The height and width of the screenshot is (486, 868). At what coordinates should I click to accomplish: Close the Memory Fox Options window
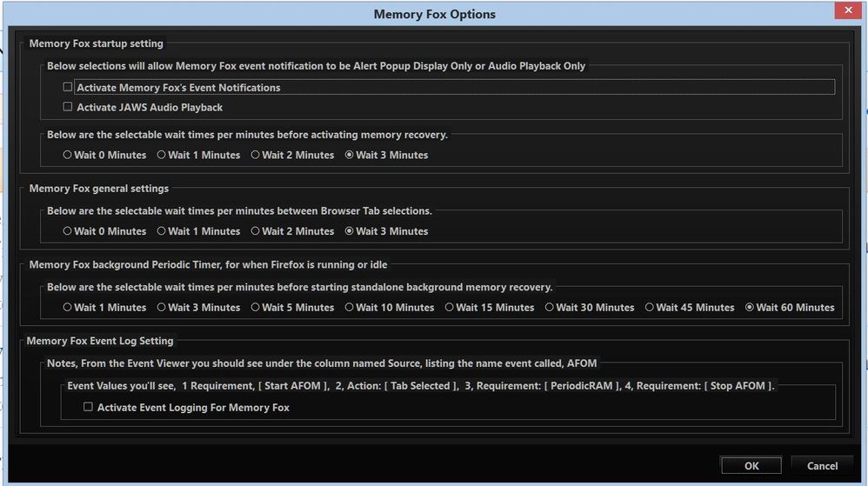tap(848, 10)
